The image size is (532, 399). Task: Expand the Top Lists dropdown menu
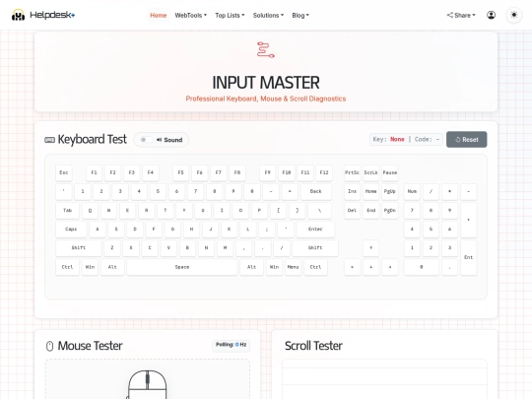click(230, 15)
